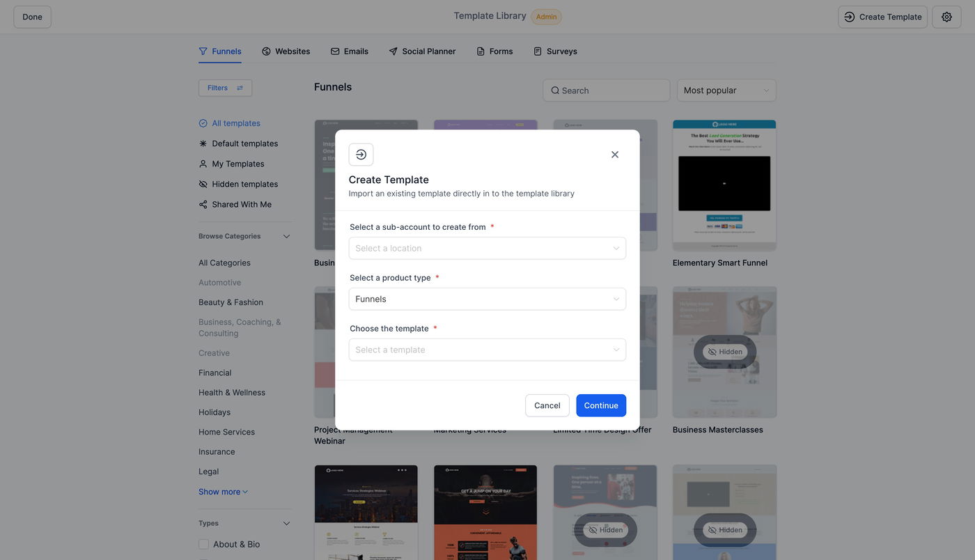Open the product type Funnels dropdown
This screenshot has width=975, height=560.
point(487,299)
